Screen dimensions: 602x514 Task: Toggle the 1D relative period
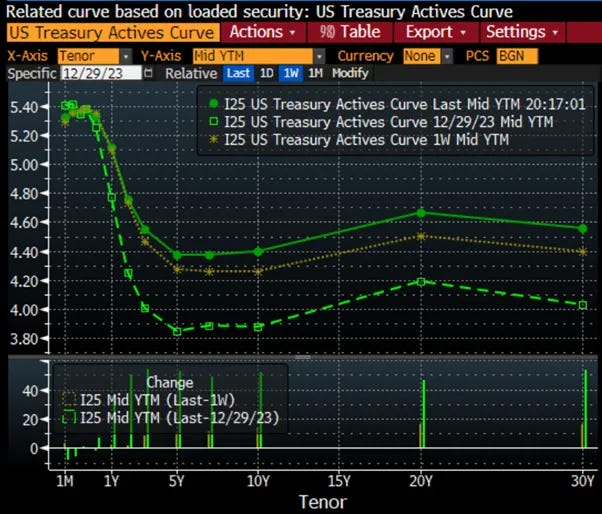click(266, 73)
